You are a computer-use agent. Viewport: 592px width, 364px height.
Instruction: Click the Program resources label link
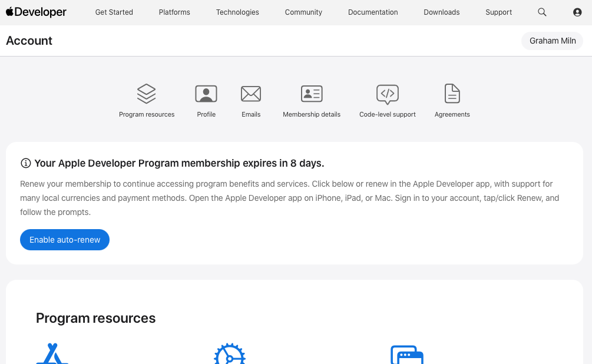[x=147, y=114]
